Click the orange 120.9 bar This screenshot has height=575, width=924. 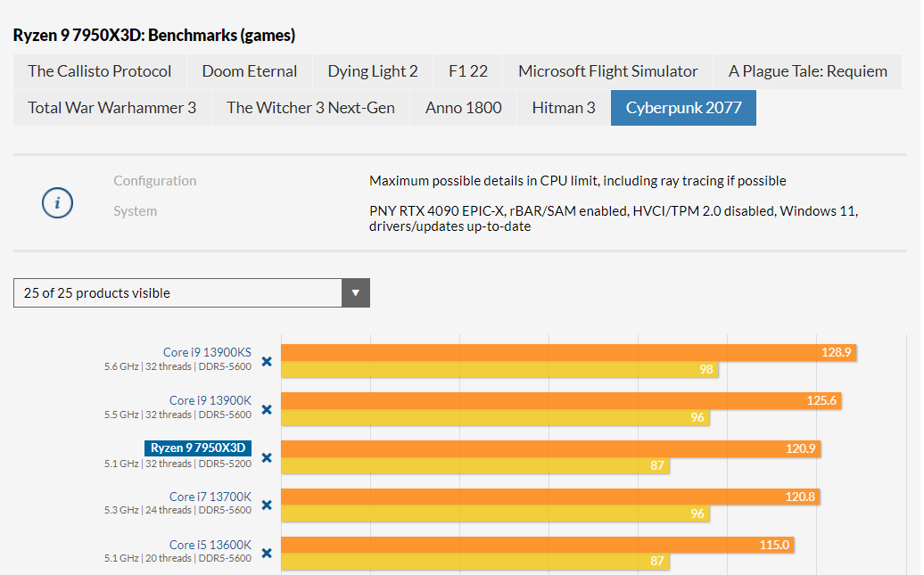click(x=550, y=449)
